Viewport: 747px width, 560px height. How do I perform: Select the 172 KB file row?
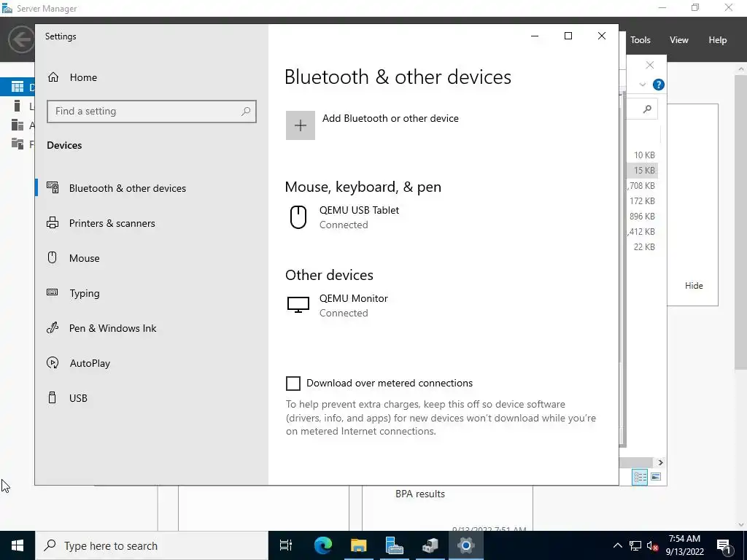click(x=643, y=201)
